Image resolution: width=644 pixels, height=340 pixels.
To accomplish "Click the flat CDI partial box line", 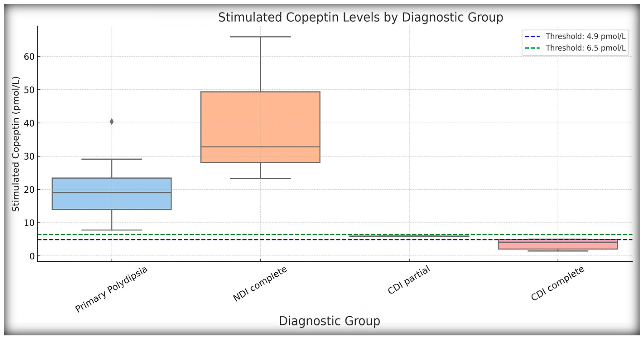I will click(409, 236).
